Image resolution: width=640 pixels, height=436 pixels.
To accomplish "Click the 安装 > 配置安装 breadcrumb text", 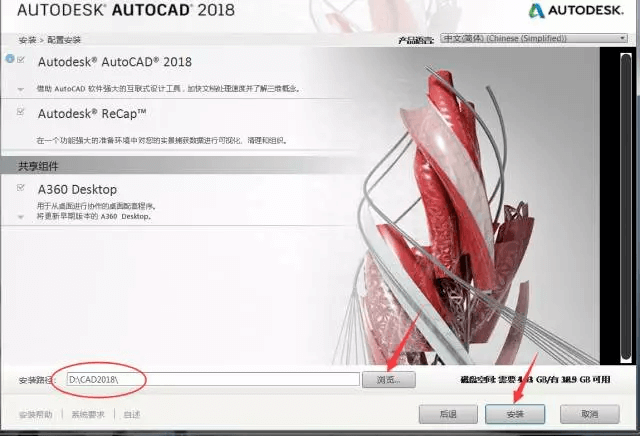I will [49, 40].
